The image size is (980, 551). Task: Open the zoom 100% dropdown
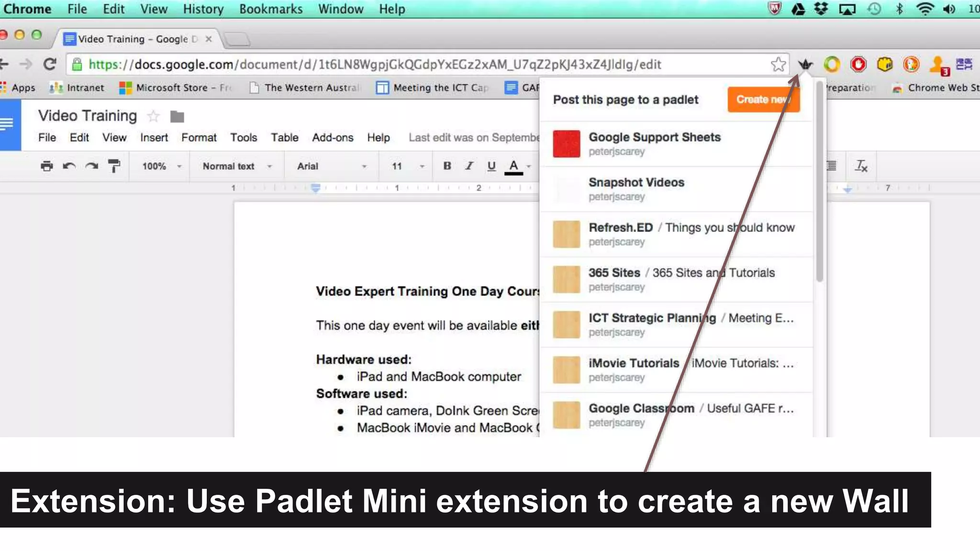(162, 166)
